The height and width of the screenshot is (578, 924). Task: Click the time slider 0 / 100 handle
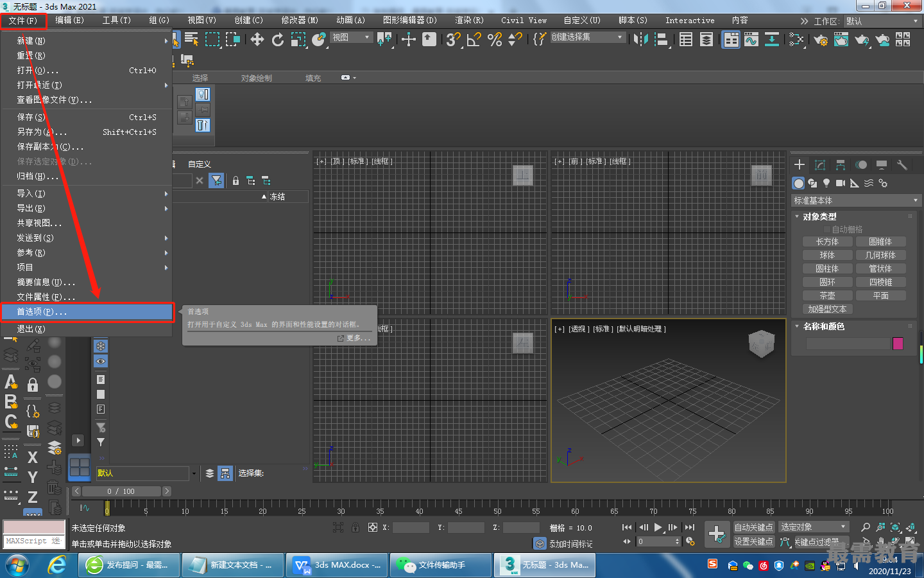[x=121, y=491]
